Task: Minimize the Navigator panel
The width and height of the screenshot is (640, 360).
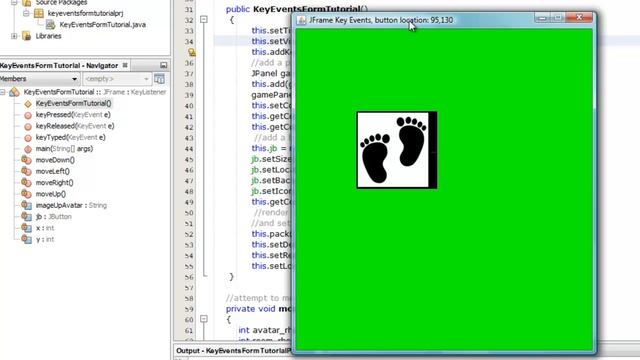Action: coord(163,65)
